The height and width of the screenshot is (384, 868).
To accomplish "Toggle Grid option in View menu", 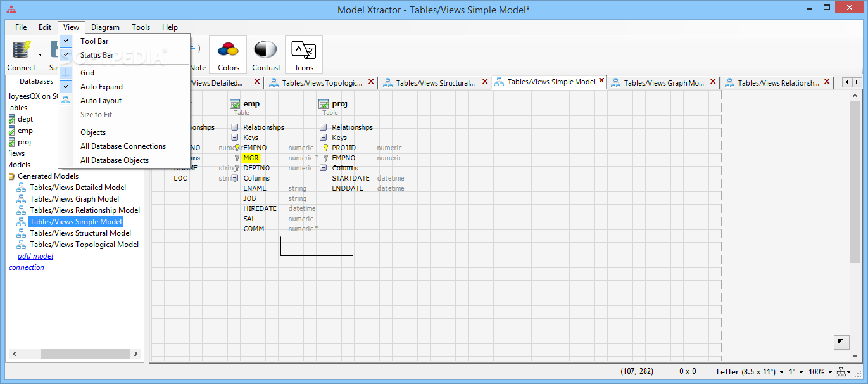I will [x=124, y=73].
